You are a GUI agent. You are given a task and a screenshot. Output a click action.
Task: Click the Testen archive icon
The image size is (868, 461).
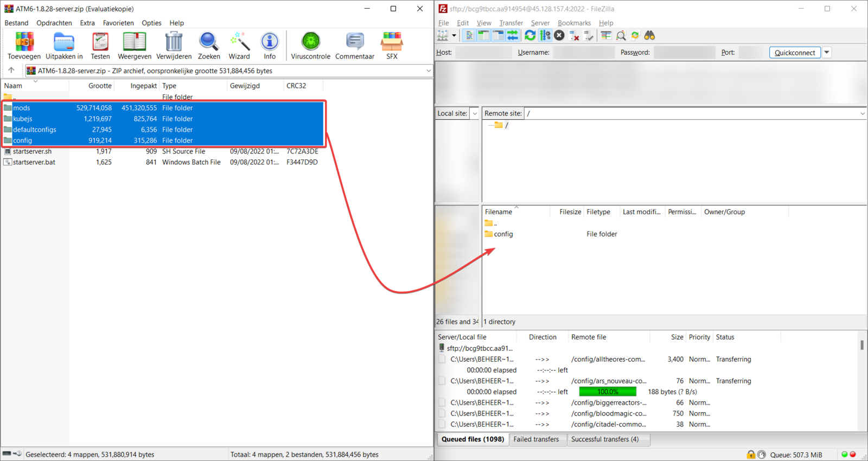(x=100, y=46)
